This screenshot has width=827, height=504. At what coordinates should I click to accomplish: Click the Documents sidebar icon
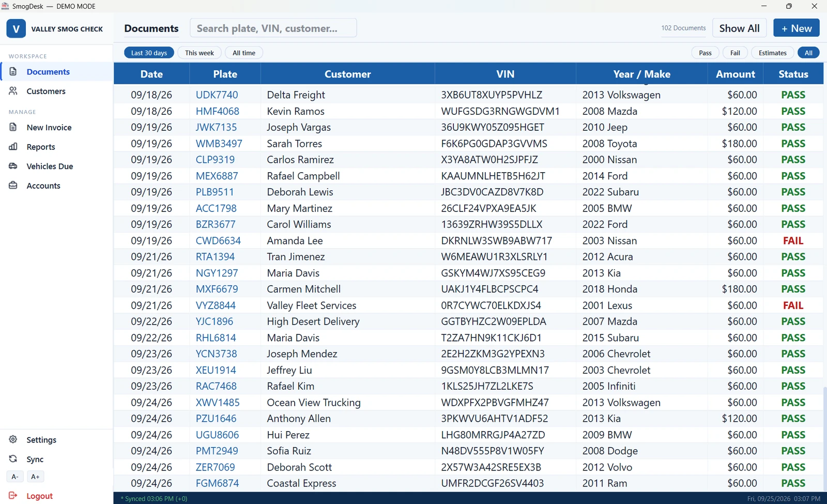[13, 71]
